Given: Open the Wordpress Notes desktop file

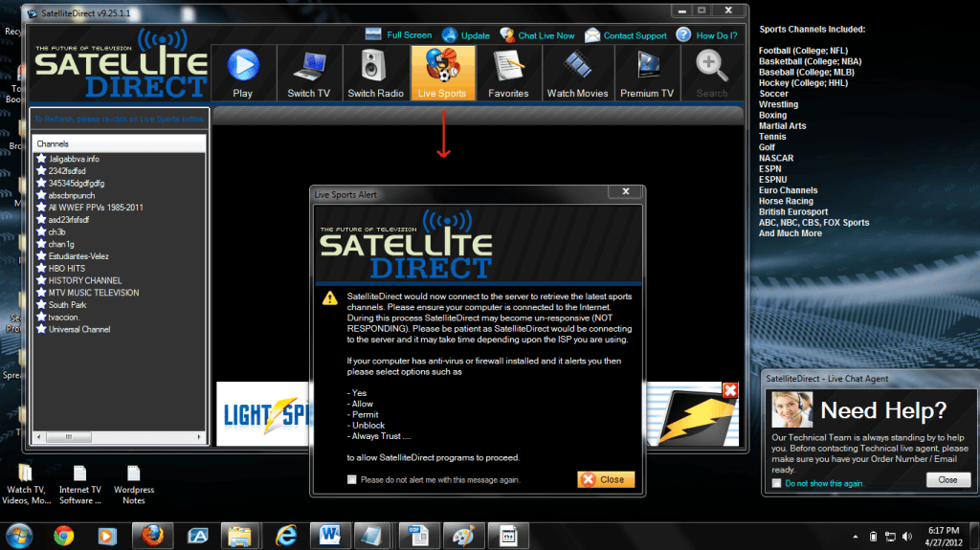Looking at the screenshot, I should click(x=134, y=484).
